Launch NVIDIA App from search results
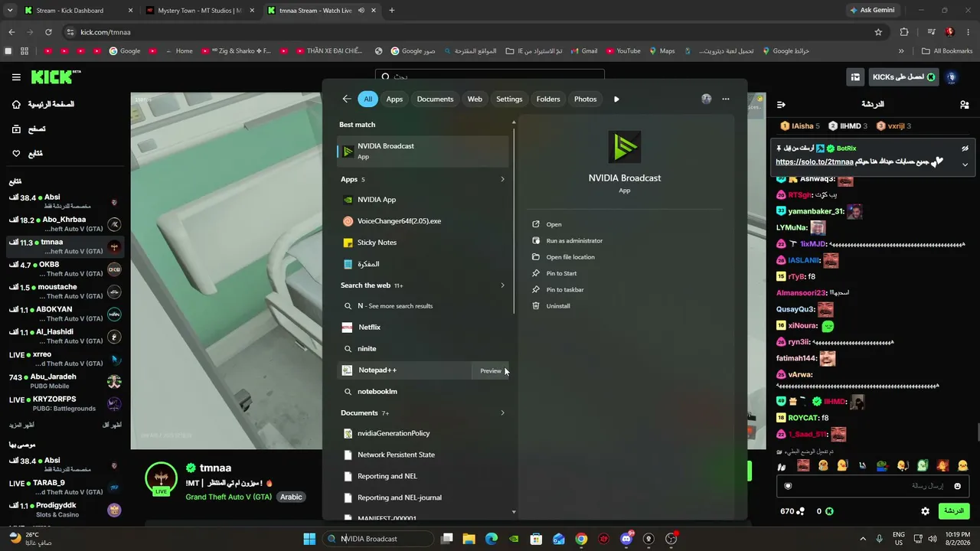The height and width of the screenshot is (551, 980). tap(423, 200)
